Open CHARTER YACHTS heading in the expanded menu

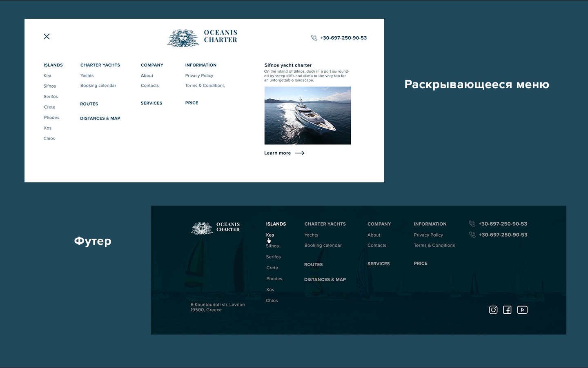[100, 65]
